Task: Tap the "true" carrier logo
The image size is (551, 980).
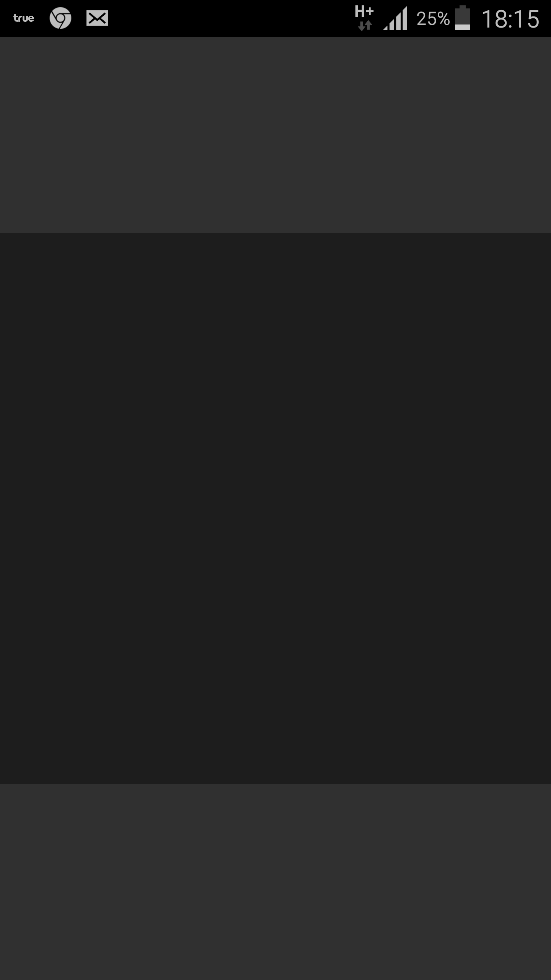Action: click(24, 18)
